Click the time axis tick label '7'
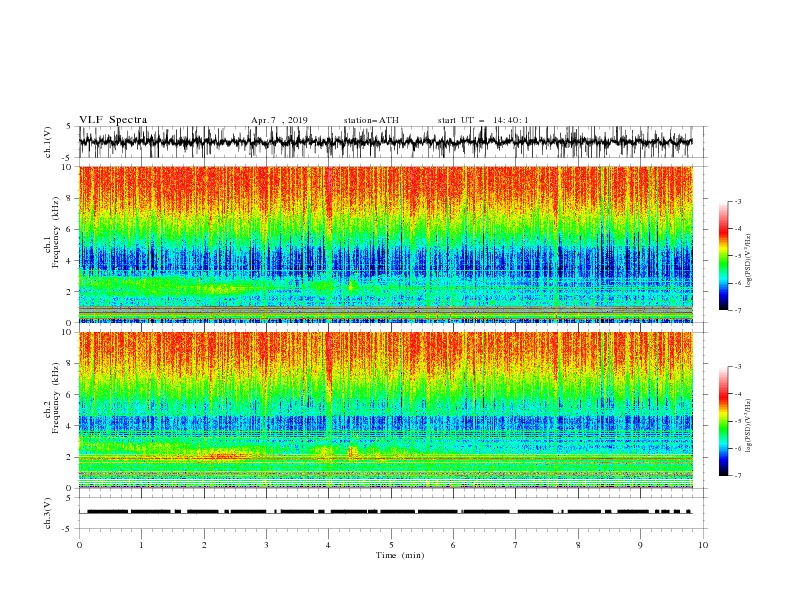The height and width of the screenshot is (612, 792). pyautogui.click(x=515, y=545)
